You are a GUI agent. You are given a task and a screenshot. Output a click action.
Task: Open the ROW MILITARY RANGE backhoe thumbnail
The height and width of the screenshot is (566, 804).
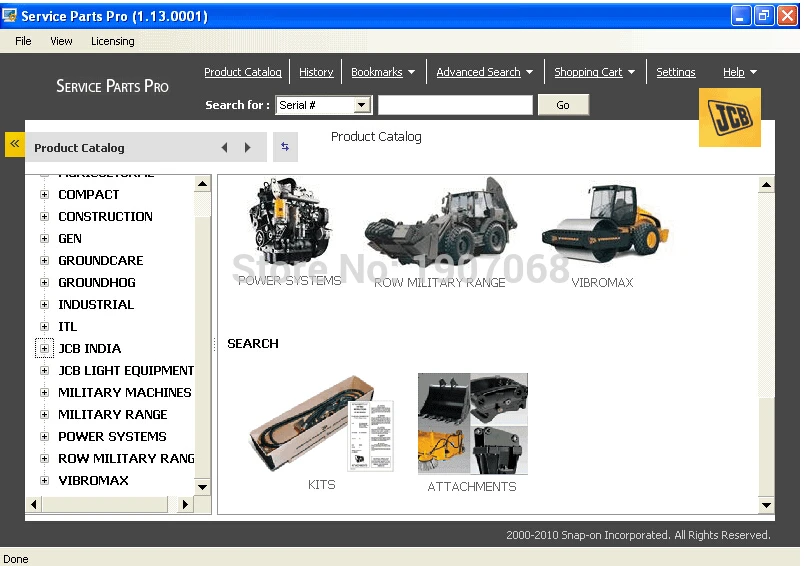pos(440,221)
